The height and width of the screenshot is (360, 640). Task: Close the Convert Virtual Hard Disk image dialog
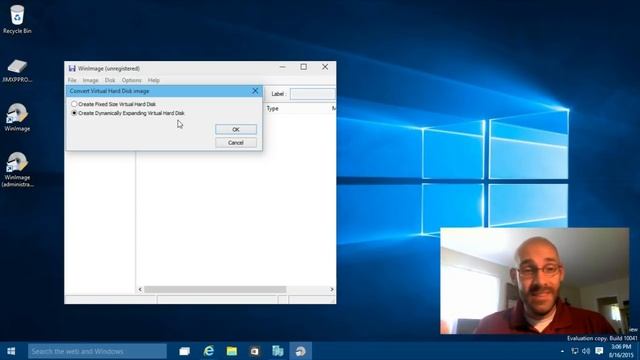[x=255, y=91]
